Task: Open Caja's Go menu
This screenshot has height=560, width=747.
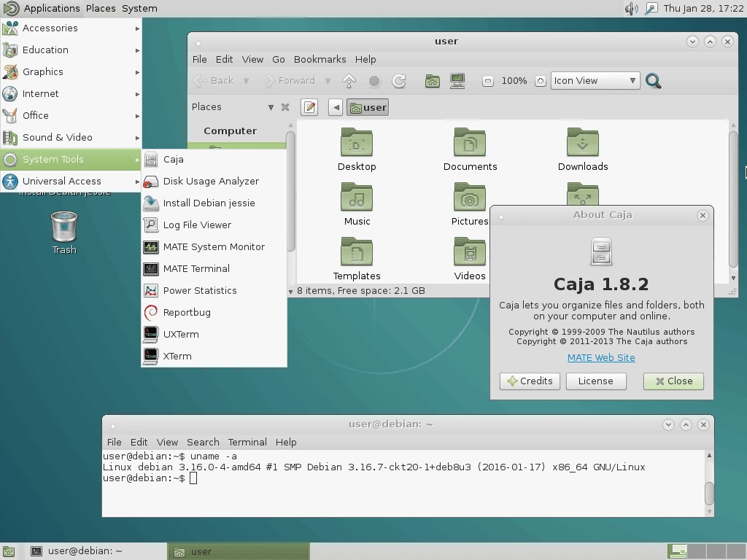Action: tap(278, 60)
